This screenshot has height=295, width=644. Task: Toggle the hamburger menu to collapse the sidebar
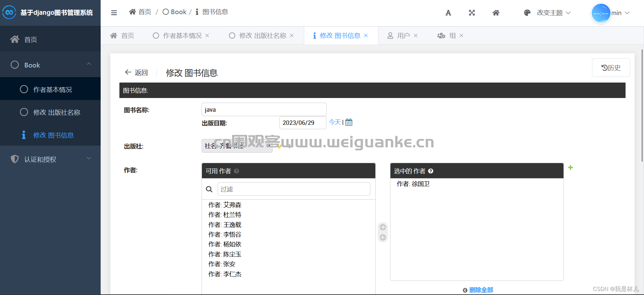pyautogui.click(x=114, y=13)
